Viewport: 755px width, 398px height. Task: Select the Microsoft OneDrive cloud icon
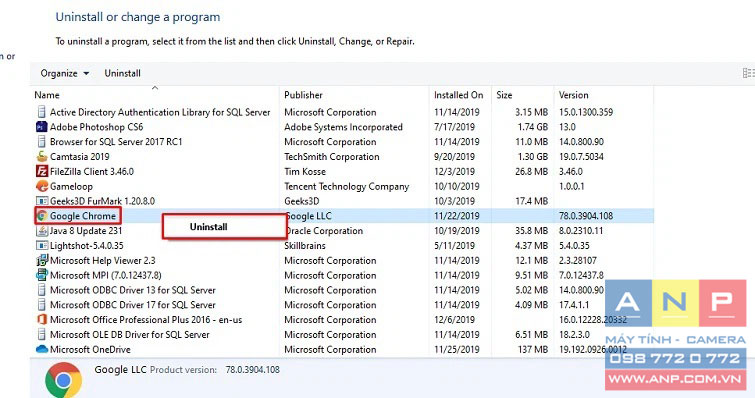[x=42, y=349]
